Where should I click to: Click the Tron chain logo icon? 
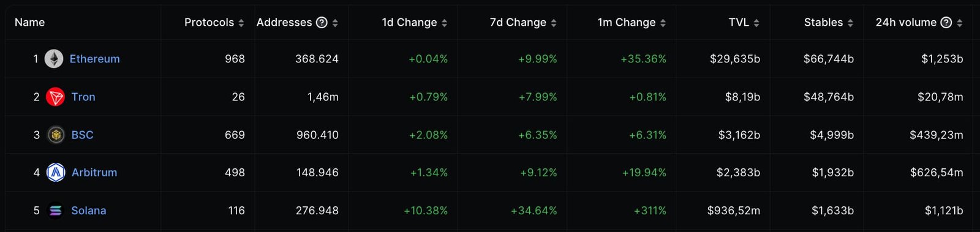click(x=55, y=97)
